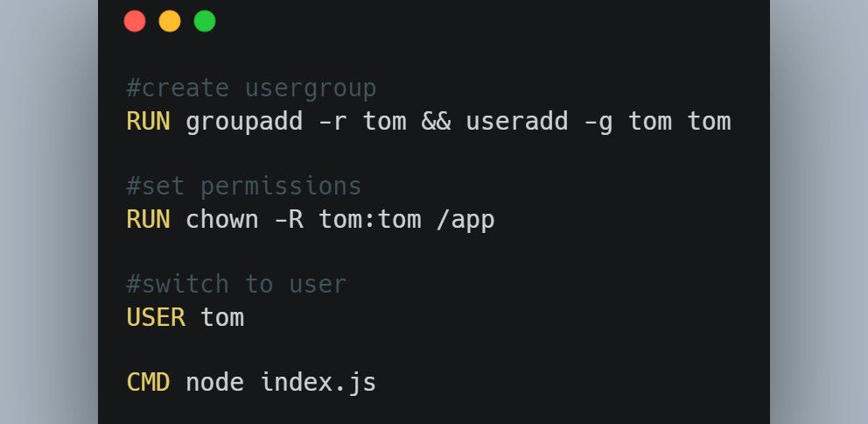Place cursor on the chown command
The width and height of the screenshot is (868, 424).
pyautogui.click(x=222, y=219)
